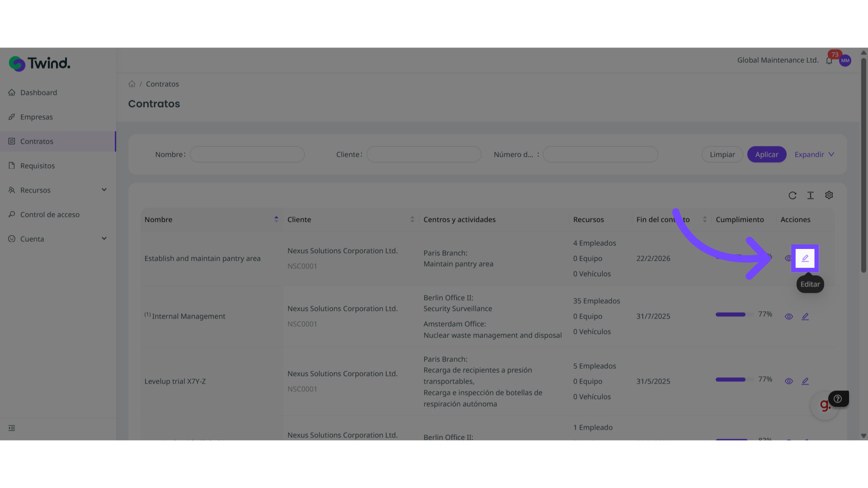Expand the filter options with Expandir
Image resolution: width=868 pixels, height=488 pixels.
[x=814, y=155]
